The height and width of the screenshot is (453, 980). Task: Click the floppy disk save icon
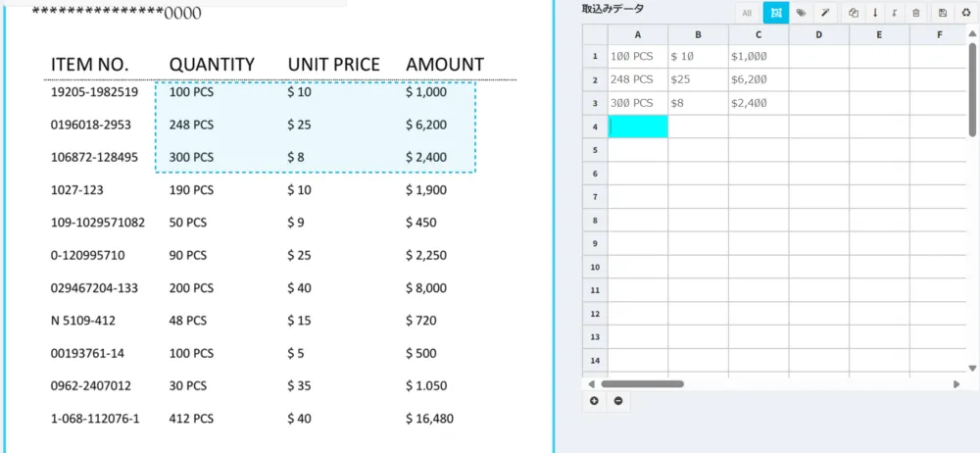pyautogui.click(x=943, y=13)
